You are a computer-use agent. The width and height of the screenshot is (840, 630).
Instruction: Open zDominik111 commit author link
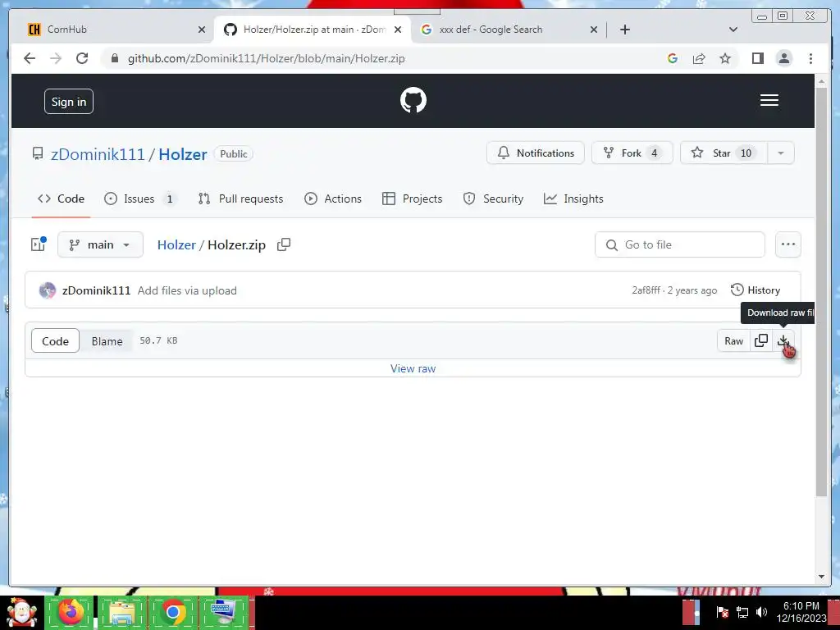pos(97,290)
